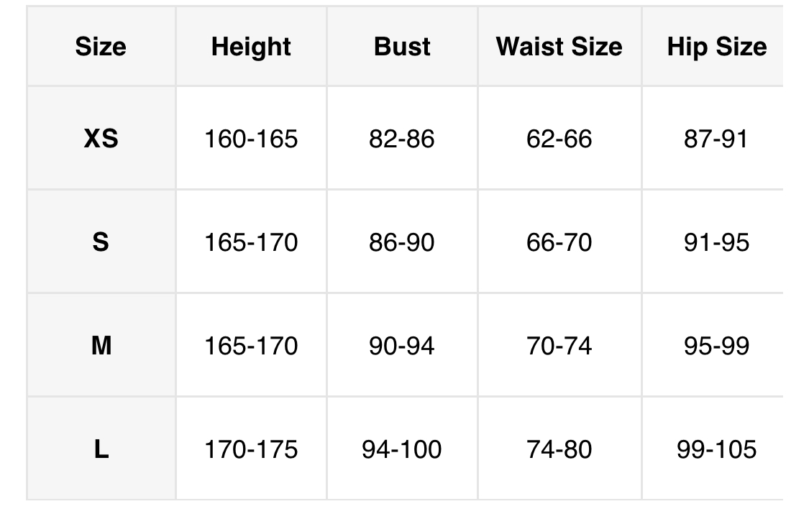The image size is (809, 532).
Task: Select the L size row label
Action: coord(101,450)
